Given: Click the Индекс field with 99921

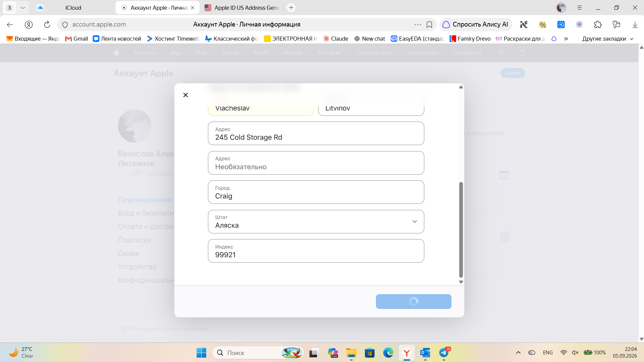Looking at the screenshot, I should click(x=316, y=251).
